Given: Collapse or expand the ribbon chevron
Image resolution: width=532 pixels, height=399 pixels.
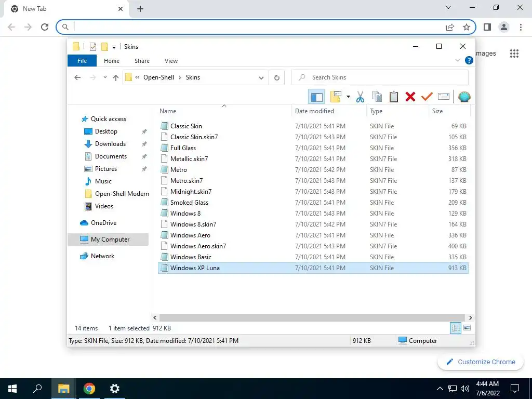Looking at the screenshot, I should coord(457,60).
